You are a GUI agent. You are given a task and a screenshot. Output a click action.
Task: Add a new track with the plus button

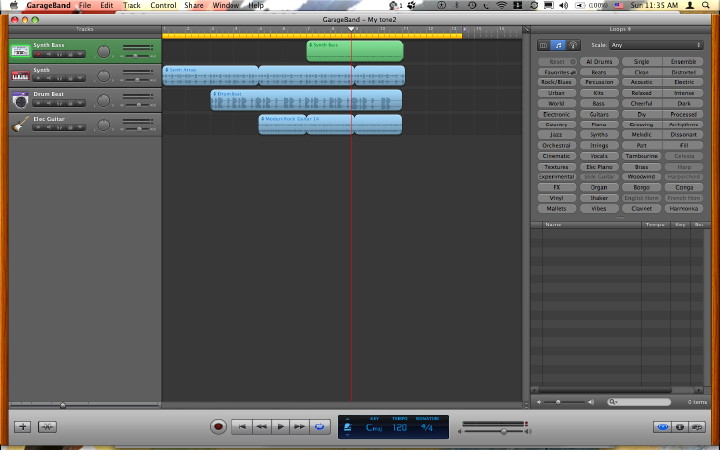tap(22, 427)
